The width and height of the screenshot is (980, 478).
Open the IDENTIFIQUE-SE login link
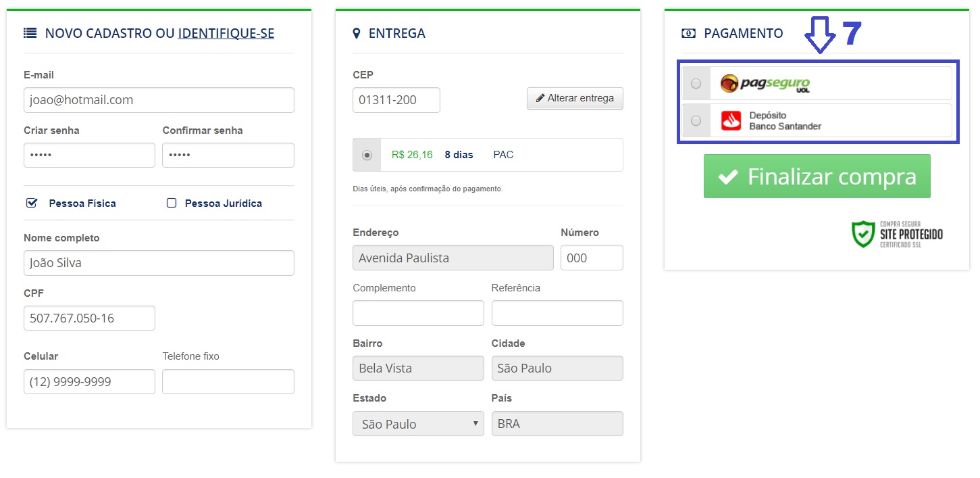(x=226, y=33)
